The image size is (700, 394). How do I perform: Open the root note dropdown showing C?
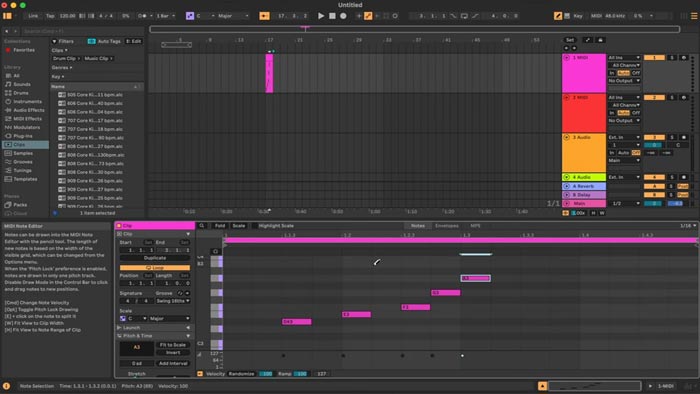(x=205, y=16)
